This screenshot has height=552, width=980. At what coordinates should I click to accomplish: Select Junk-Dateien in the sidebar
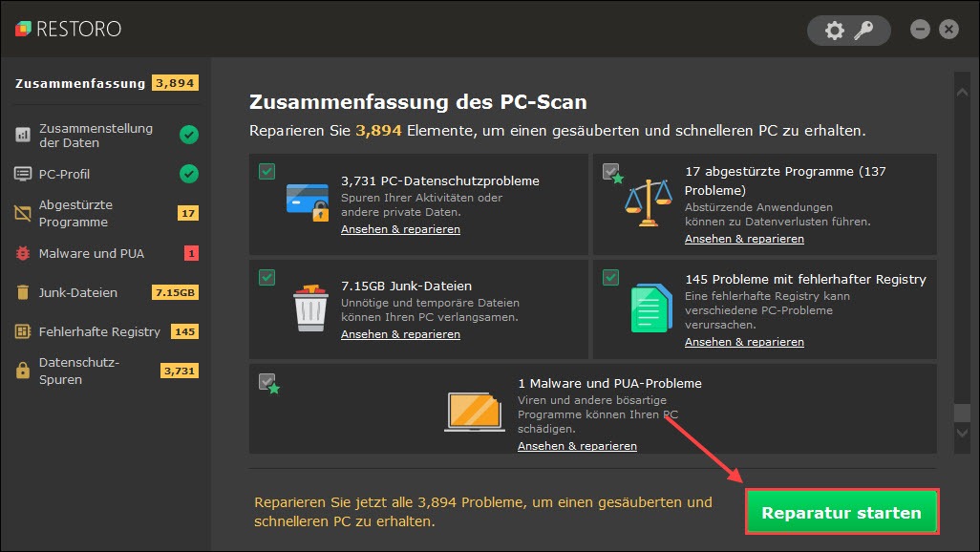tap(78, 292)
